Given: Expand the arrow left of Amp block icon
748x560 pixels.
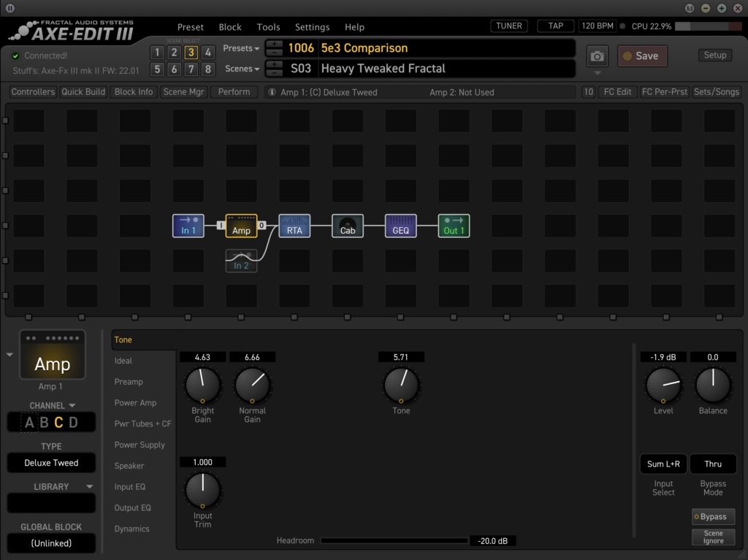Looking at the screenshot, I should coord(9,355).
